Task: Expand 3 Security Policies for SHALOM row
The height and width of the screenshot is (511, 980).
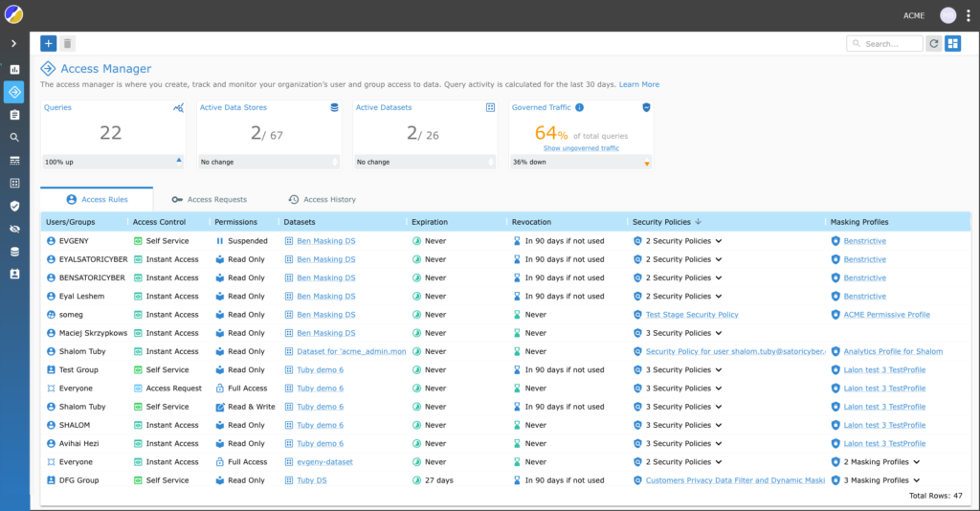Action: click(x=719, y=425)
